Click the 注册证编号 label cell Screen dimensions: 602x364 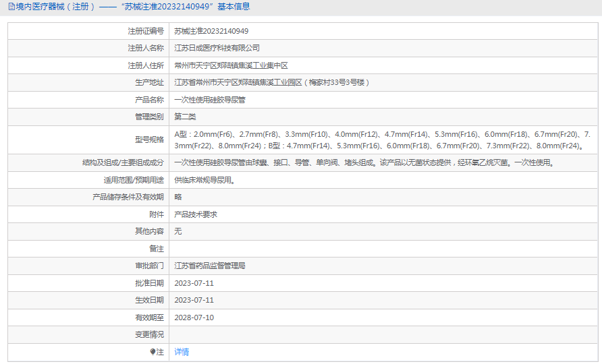(x=146, y=31)
